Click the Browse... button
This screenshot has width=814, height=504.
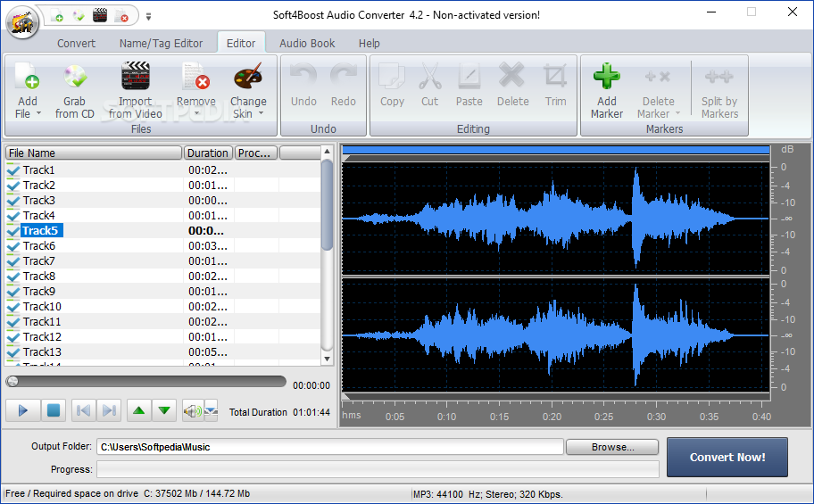tap(612, 447)
